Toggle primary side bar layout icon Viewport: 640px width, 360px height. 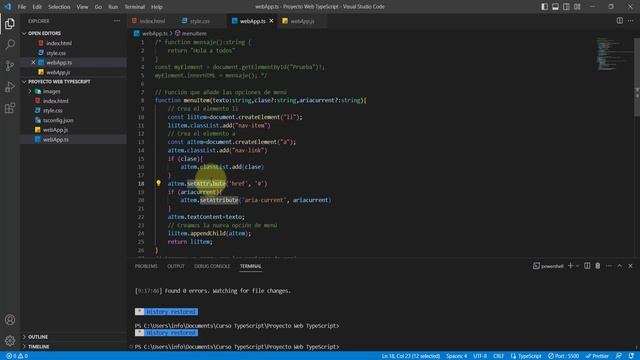[544, 7]
